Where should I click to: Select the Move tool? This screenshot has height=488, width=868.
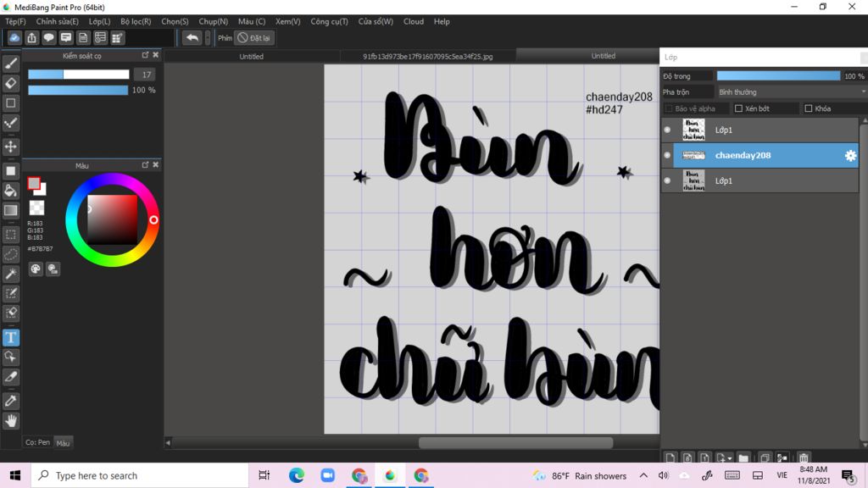pyautogui.click(x=10, y=147)
